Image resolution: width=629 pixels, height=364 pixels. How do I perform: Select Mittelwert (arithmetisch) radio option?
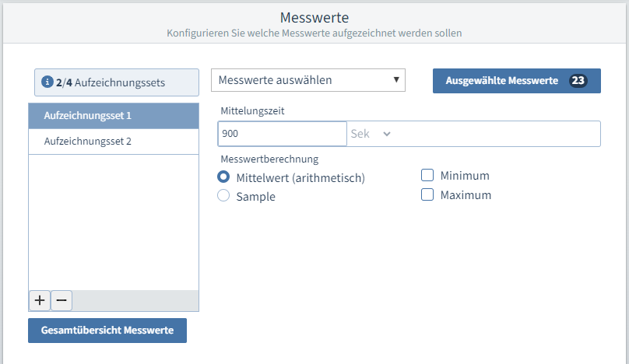tap(223, 177)
